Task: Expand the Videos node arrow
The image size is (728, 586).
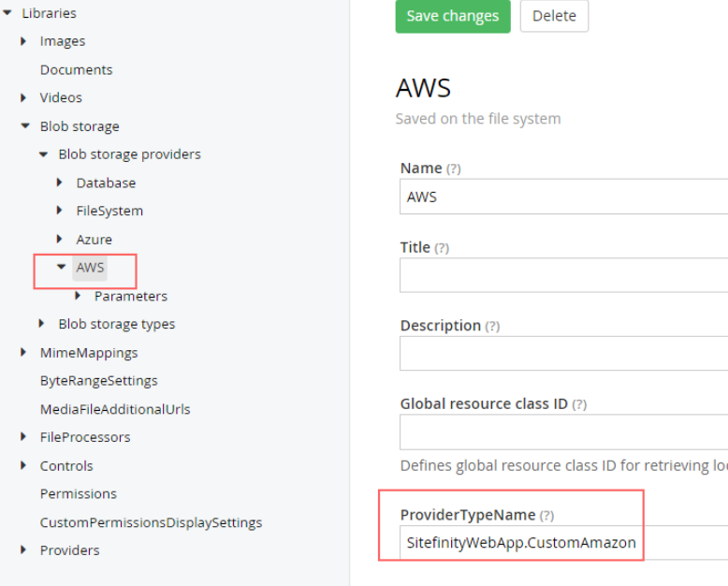Action: [x=23, y=97]
